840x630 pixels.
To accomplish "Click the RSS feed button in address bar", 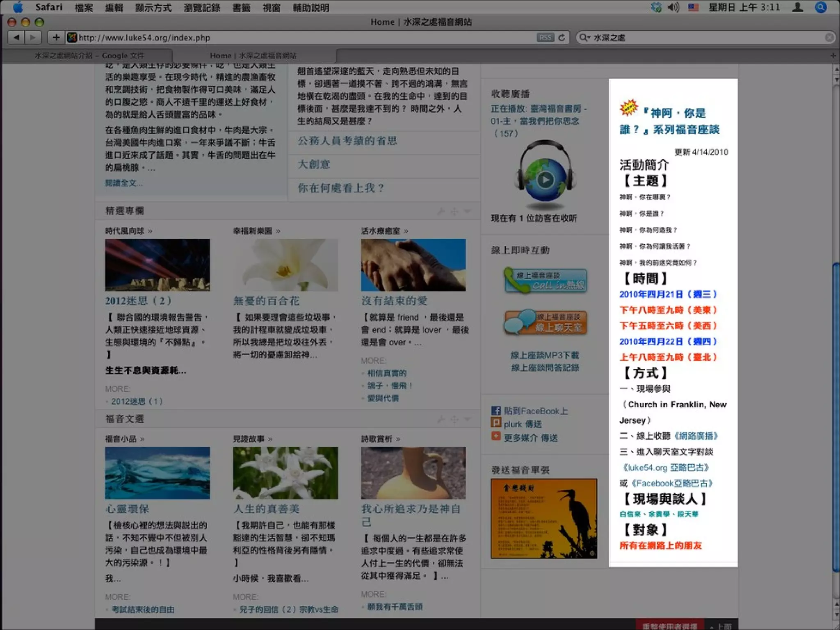I will coord(545,38).
